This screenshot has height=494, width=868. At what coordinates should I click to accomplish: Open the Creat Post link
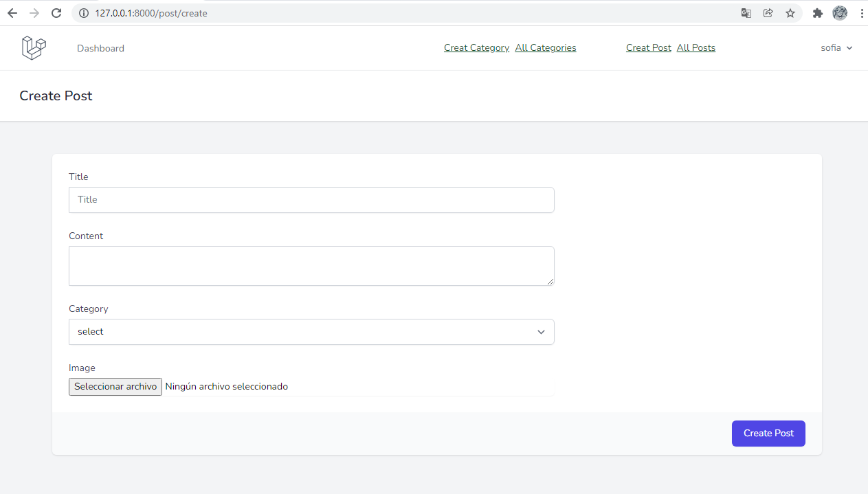(x=649, y=48)
